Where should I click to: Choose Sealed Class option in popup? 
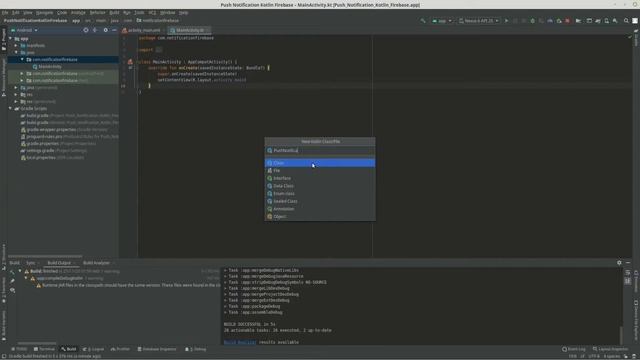320,201
